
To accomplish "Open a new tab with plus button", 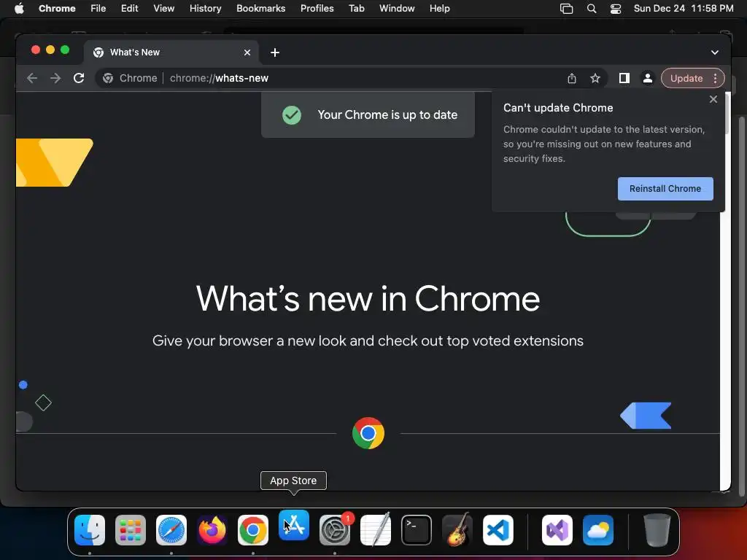I will click(275, 52).
